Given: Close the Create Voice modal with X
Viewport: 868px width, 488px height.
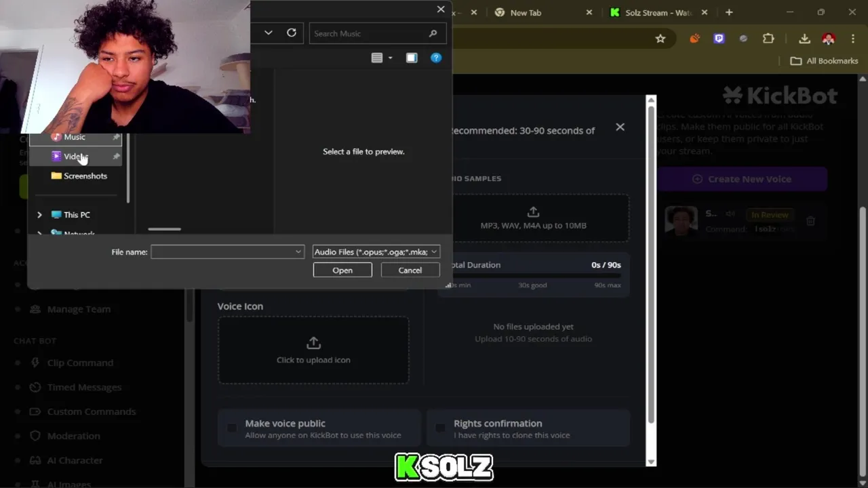Looking at the screenshot, I should coord(620,127).
